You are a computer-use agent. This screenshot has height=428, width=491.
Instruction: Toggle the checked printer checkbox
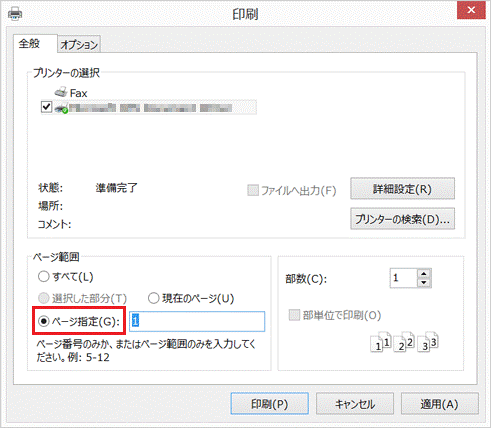(x=46, y=107)
